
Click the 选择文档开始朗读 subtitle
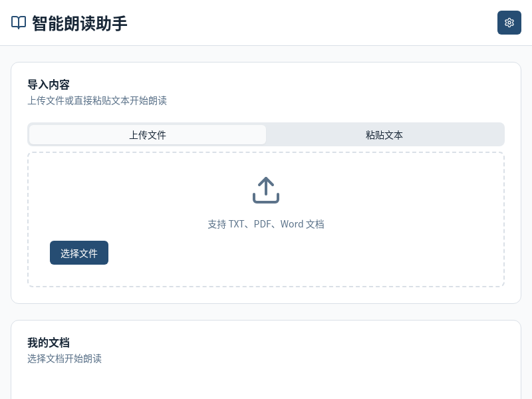(65, 358)
